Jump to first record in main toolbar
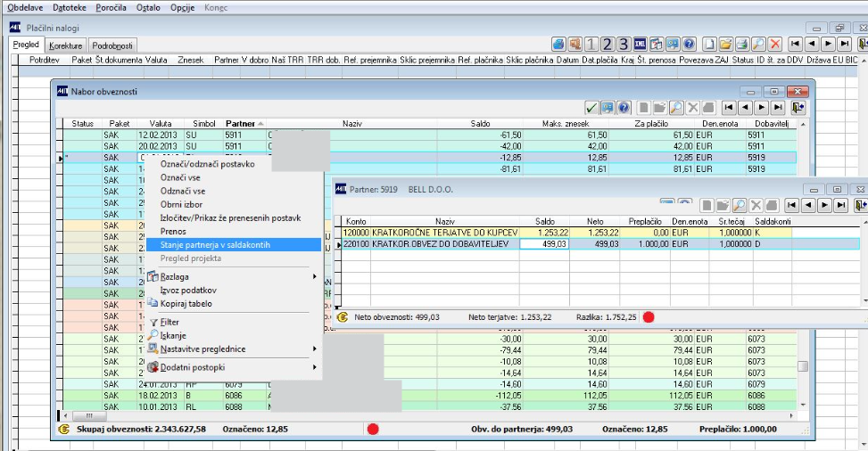This screenshot has width=868, height=451. tap(793, 44)
